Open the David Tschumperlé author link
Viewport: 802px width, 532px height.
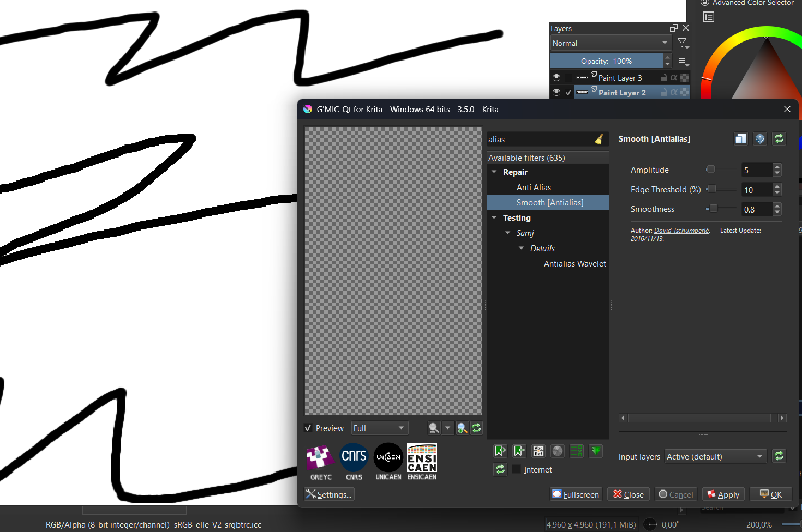[682, 231]
